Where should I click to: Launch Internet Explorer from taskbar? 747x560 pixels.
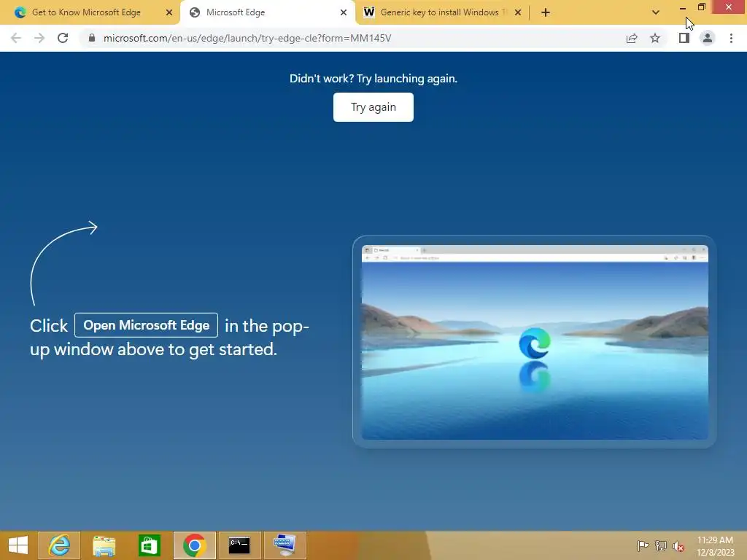[59, 545]
